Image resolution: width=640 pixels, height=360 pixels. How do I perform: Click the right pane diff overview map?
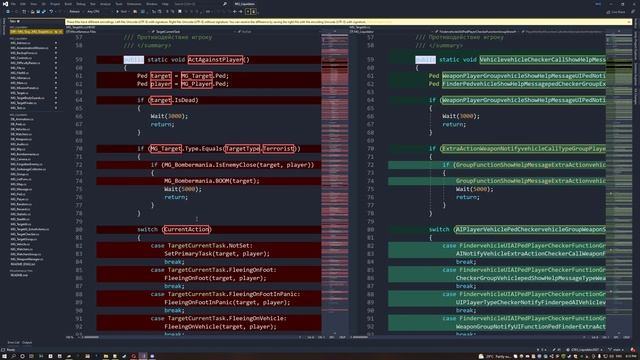619,184
